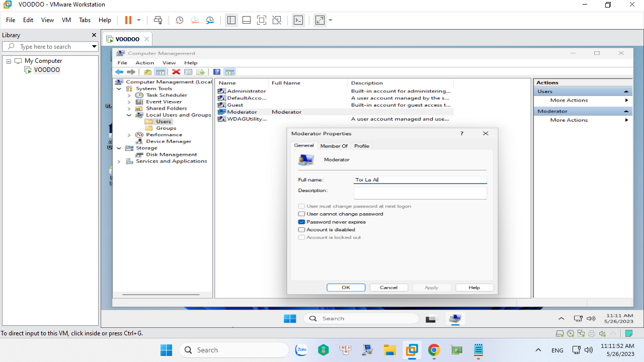Delete selected user with red X icon
Viewport: 644px width, 362px height.
coord(176,72)
